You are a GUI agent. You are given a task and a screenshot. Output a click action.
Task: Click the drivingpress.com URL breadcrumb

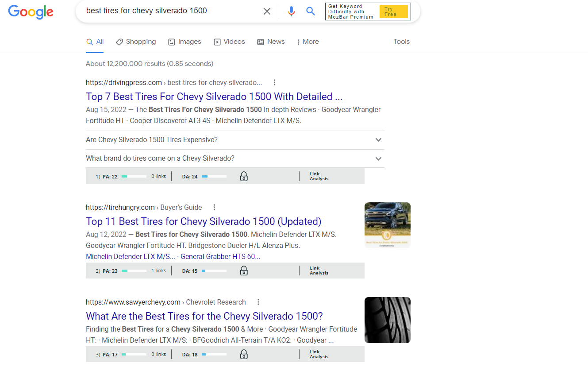(x=174, y=82)
